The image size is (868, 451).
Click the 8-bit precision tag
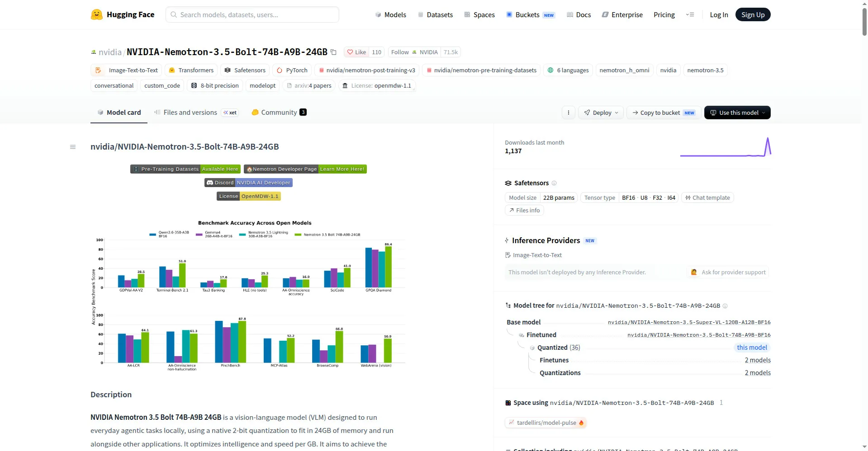point(215,85)
